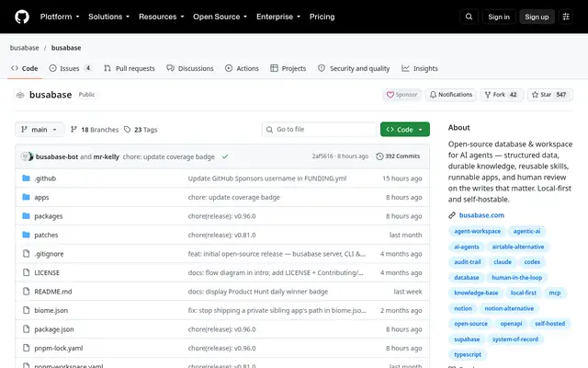Select the mcp topic tag

[x=555, y=293]
